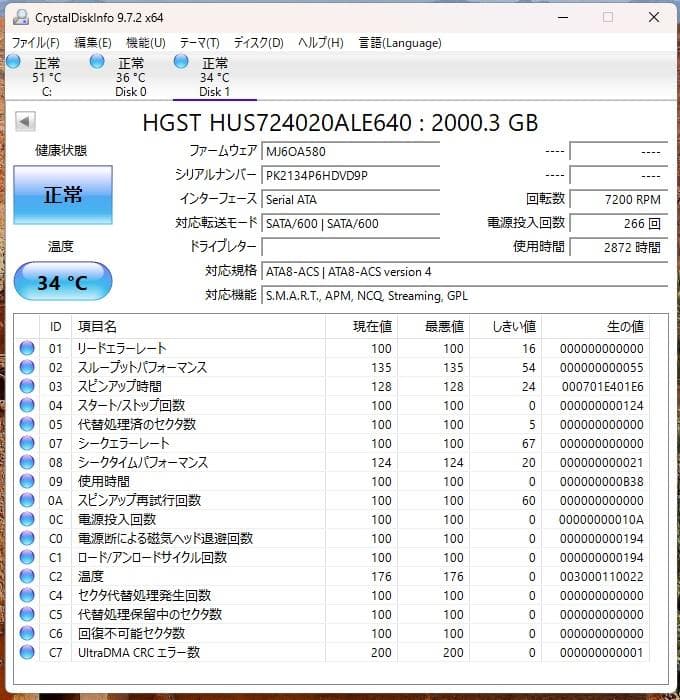Click the 正常 health status button
The height and width of the screenshot is (700, 680).
click(63, 195)
